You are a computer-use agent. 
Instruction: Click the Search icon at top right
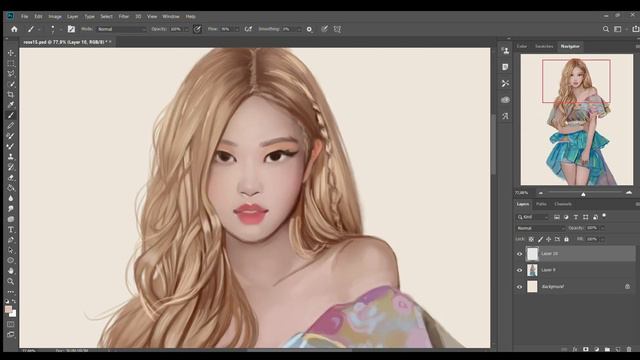pyautogui.click(x=606, y=29)
